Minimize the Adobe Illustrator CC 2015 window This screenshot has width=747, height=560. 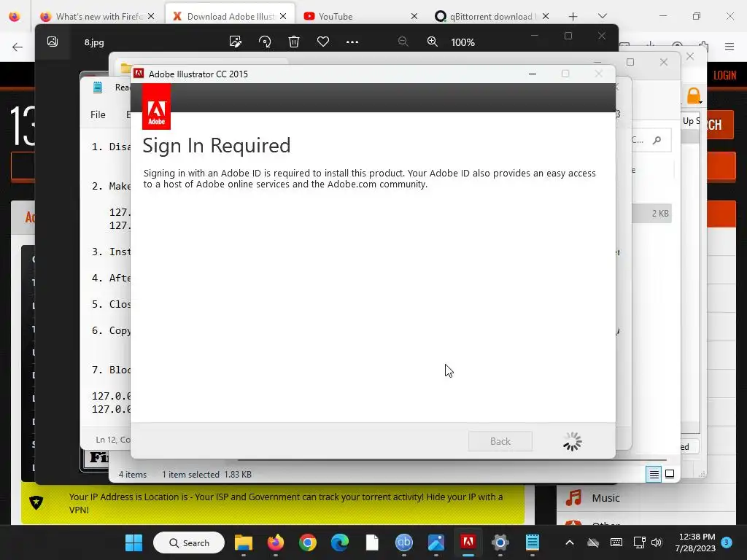pyautogui.click(x=533, y=74)
